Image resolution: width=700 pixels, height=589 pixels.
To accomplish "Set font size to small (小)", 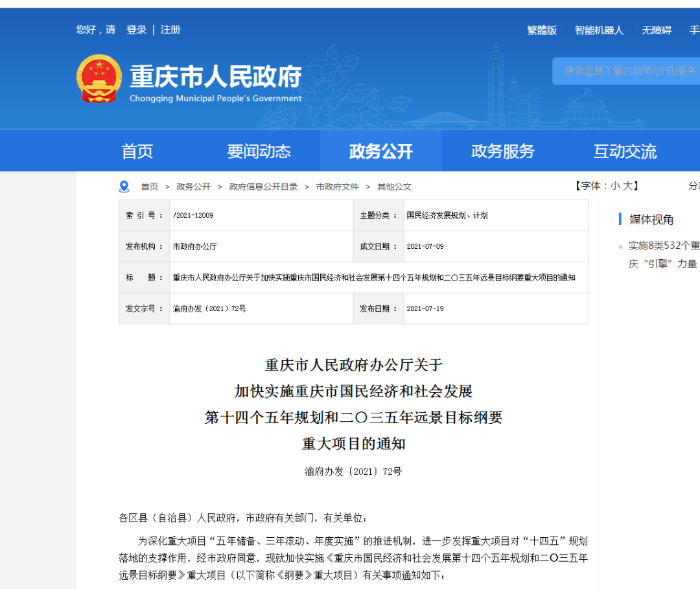I will pyautogui.click(x=614, y=186).
